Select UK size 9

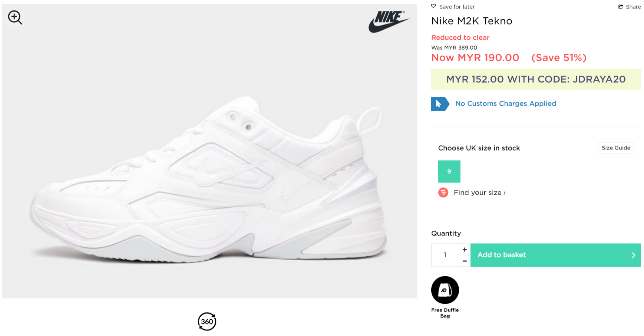click(x=449, y=171)
